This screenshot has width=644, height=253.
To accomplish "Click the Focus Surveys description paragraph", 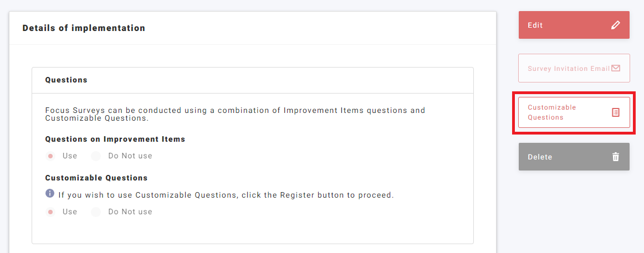I will (235, 114).
